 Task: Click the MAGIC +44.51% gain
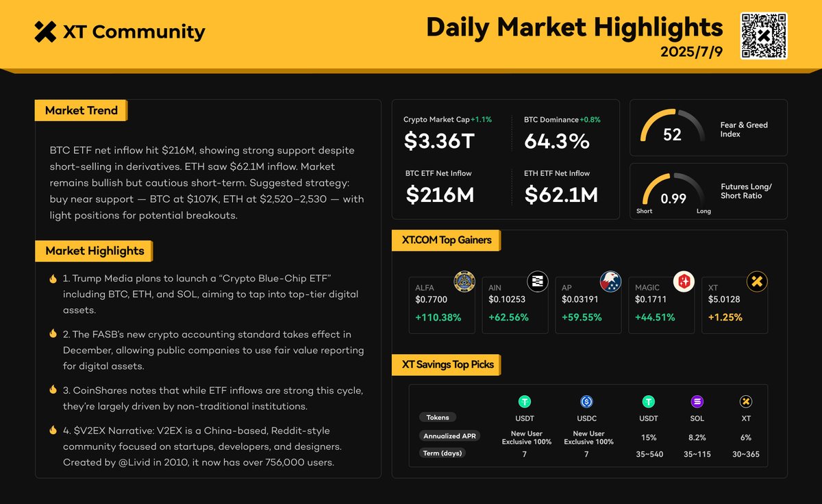point(655,318)
